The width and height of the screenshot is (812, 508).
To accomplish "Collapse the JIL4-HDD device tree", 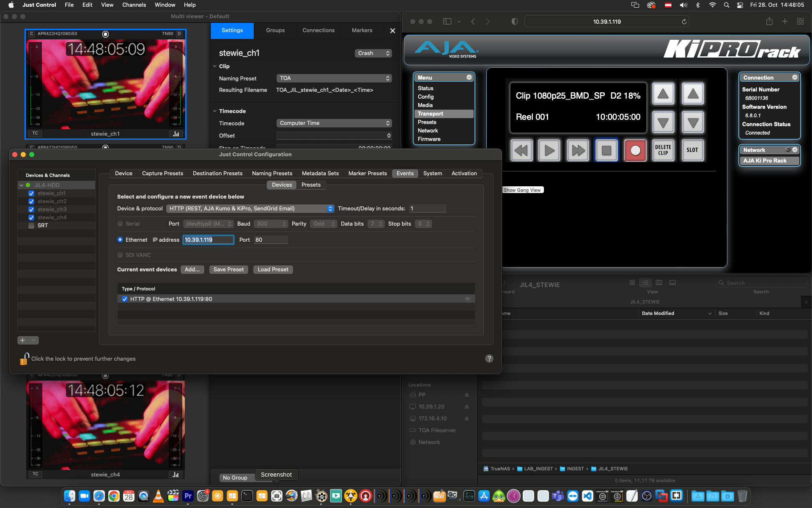I will 21,185.
